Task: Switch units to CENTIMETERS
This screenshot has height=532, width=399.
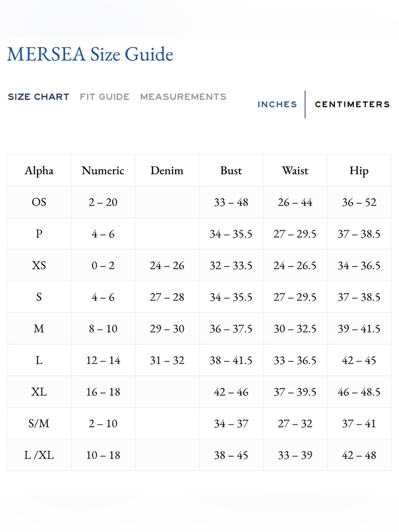Action: point(352,105)
